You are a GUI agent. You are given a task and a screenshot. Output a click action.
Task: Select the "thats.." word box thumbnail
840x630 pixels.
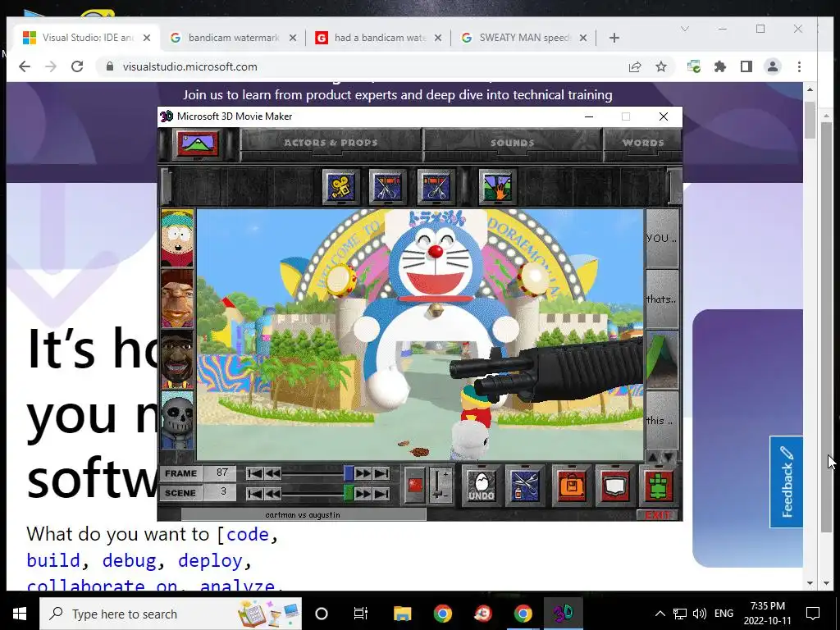tap(662, 299)
